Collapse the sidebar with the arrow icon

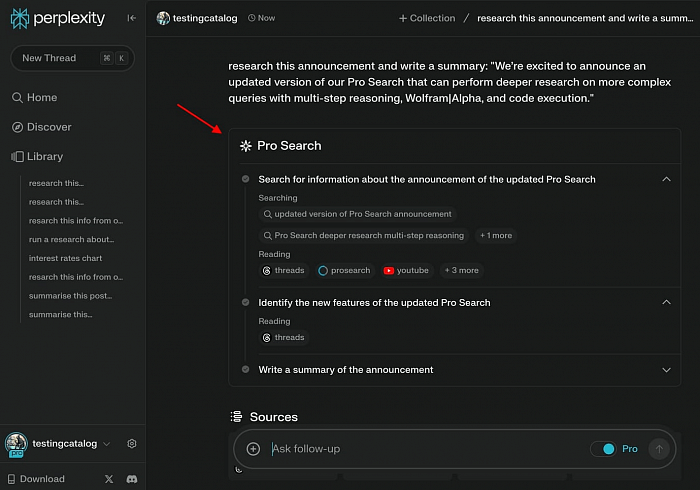point(131,18)
